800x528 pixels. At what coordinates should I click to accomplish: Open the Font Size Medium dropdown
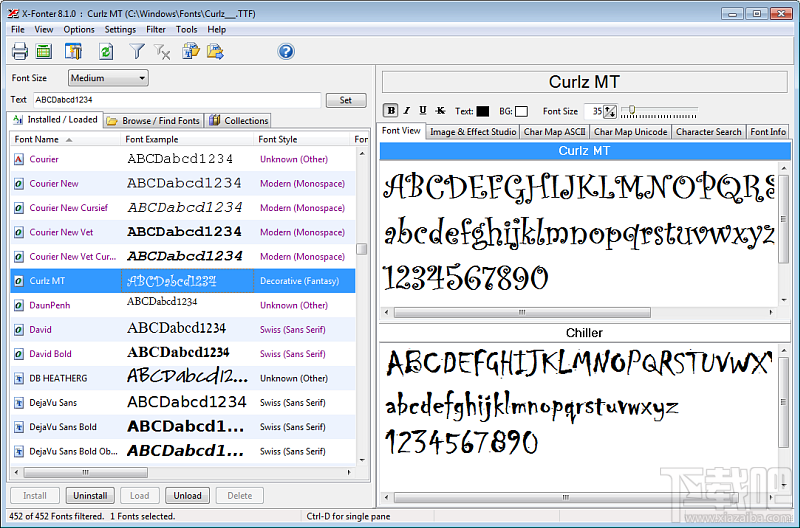pyautogui.click(x=108, y=78)
